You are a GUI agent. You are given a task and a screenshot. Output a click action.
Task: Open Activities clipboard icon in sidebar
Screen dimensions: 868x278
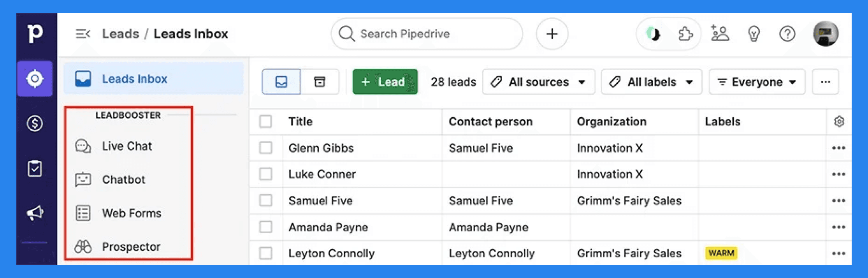pyautogui.click(x=35, y=168)
